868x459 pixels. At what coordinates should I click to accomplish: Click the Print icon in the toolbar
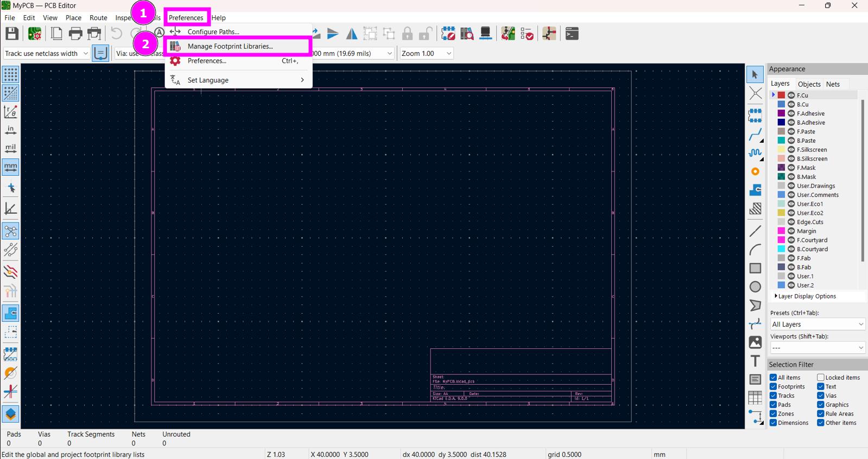coord(75,34)
